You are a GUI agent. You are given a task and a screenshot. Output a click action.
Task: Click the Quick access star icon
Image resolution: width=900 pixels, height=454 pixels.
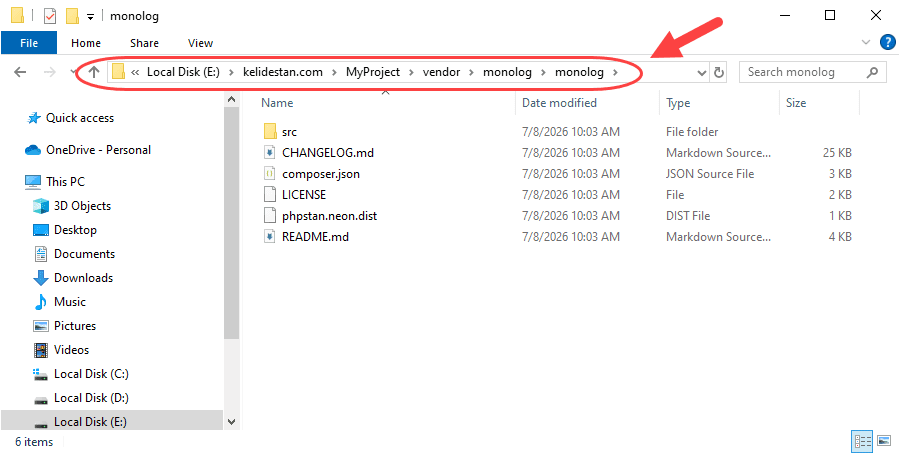point(34,118)
